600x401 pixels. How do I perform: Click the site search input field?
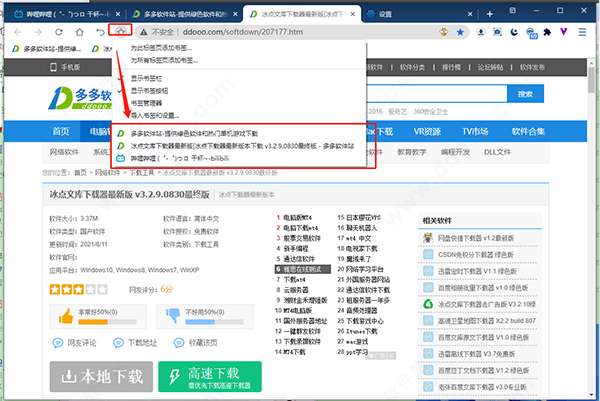coord(436,94)
